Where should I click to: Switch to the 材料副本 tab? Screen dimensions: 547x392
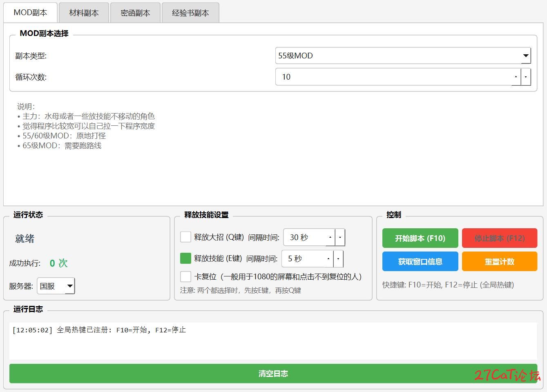[84, 13]
